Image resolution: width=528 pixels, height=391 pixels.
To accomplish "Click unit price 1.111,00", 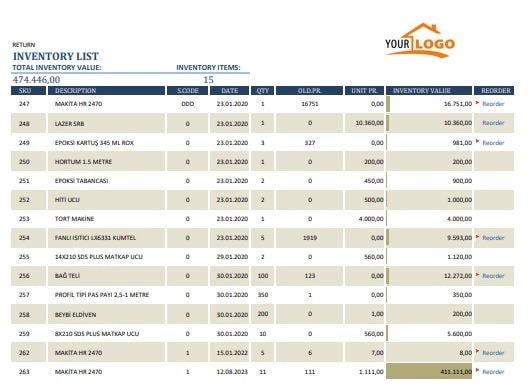I will tap(371, 372).
